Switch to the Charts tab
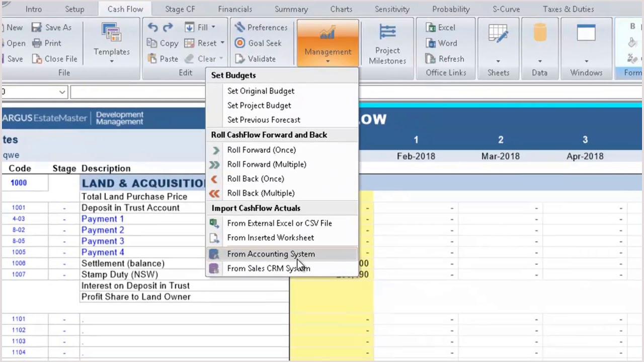The image size is (644, 362). [x=341, y=9]
